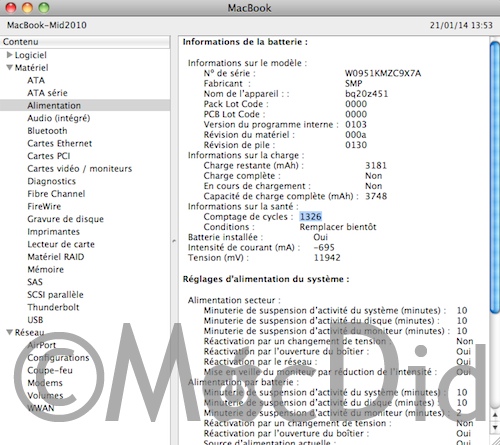Click Informations de la batterie heading
This screenshot has width=500, height=445.
[x=245, y=42]
